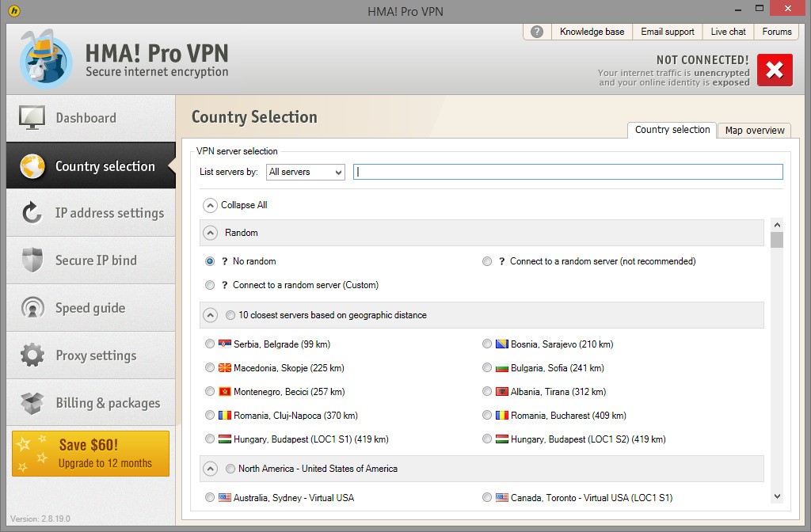Select the Serbia, Belgrade server
The height and width of the screenshot is (532, 811).
tap(210, 344)
